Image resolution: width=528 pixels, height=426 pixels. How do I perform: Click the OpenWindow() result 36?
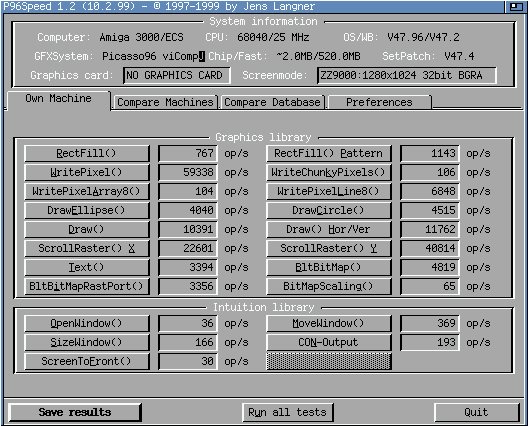[188, 323]
